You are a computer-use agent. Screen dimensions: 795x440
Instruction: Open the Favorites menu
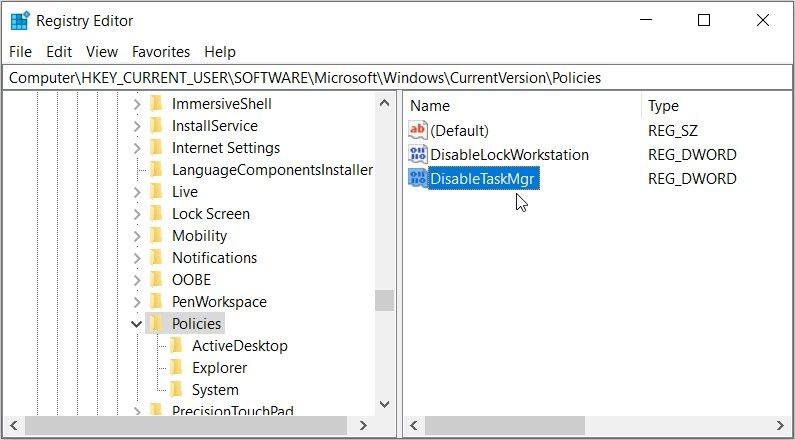click(x=160, y=52)
